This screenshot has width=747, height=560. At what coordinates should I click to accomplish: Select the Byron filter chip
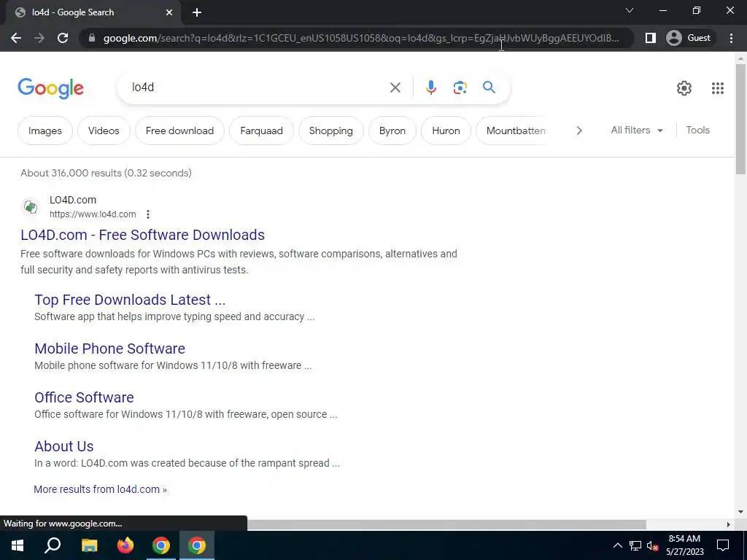pos(392,131)
